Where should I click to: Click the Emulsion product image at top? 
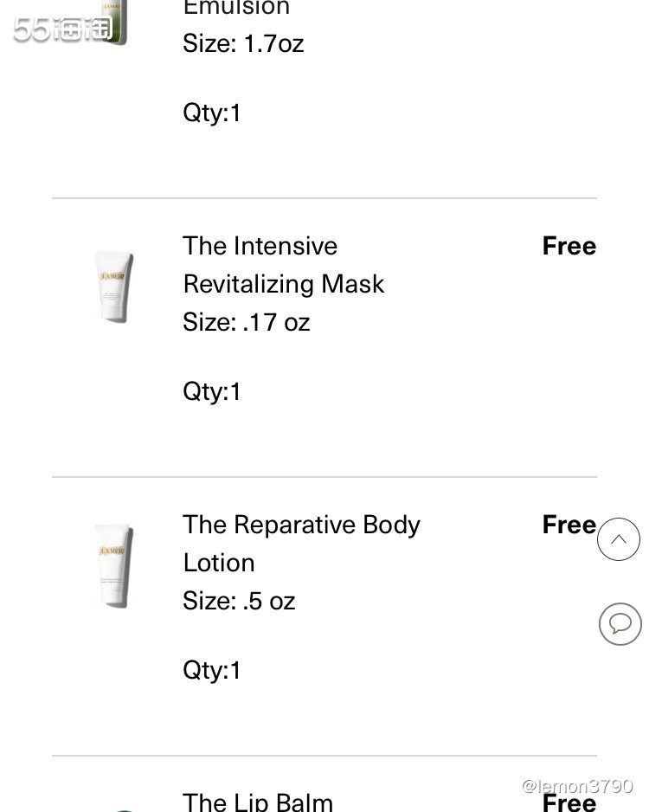tap(117, 19)
